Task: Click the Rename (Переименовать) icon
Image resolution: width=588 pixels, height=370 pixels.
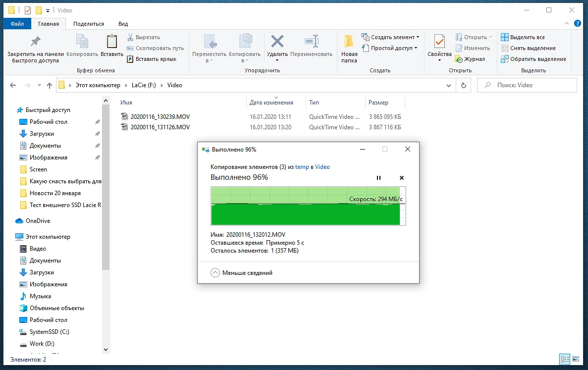Action: point(311,42)
